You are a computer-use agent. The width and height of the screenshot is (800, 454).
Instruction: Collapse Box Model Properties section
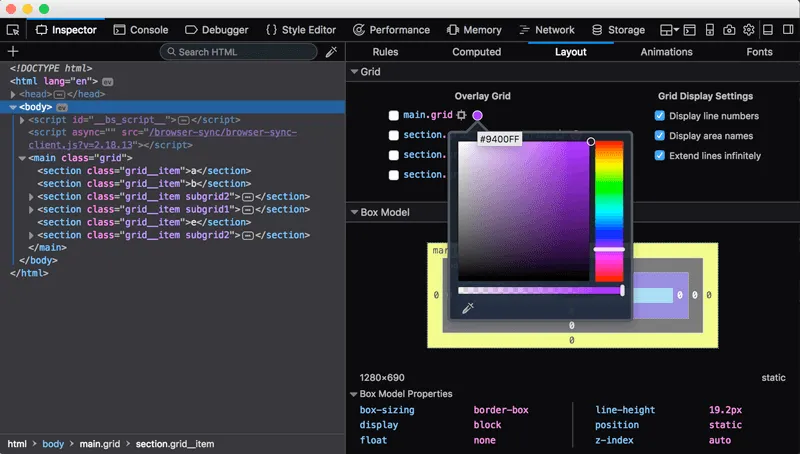point(354,394)
